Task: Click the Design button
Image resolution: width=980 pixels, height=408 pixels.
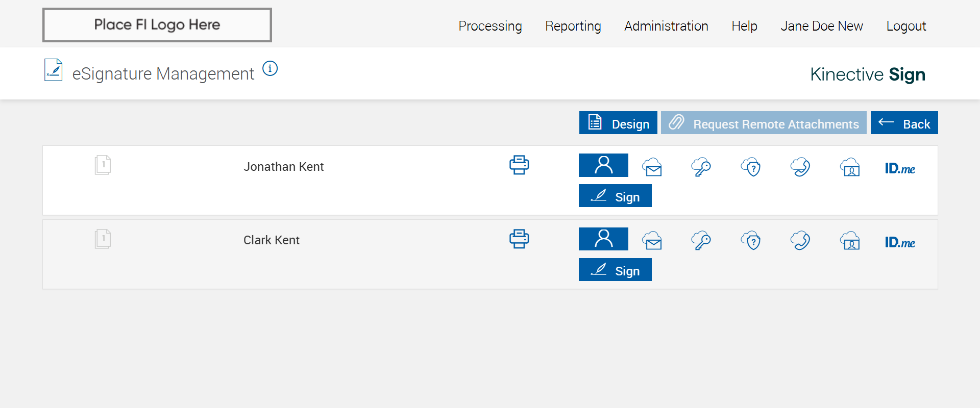Action: coord(618,123)
